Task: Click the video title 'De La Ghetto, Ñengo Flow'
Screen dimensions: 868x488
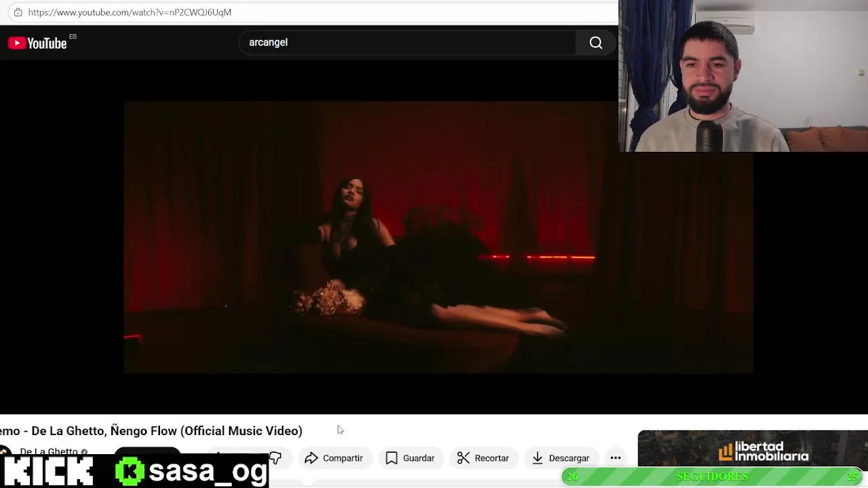Action: coord(151,431)
